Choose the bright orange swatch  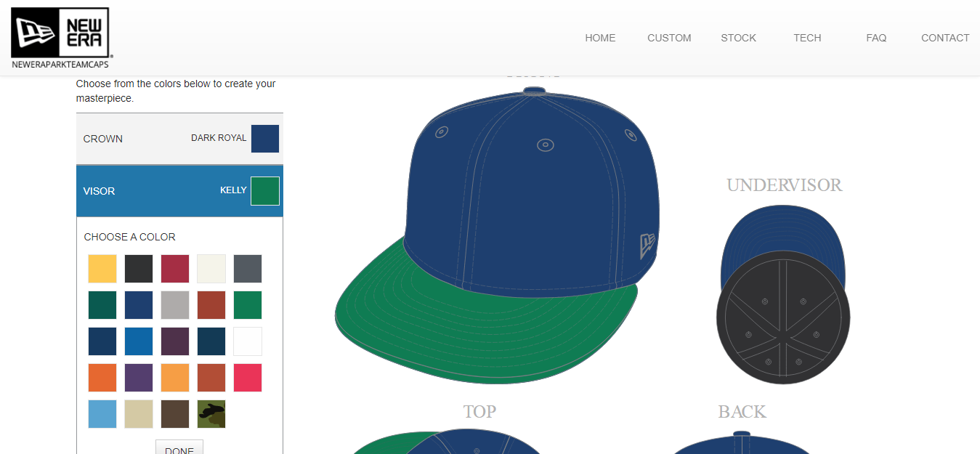pos(102,378)
